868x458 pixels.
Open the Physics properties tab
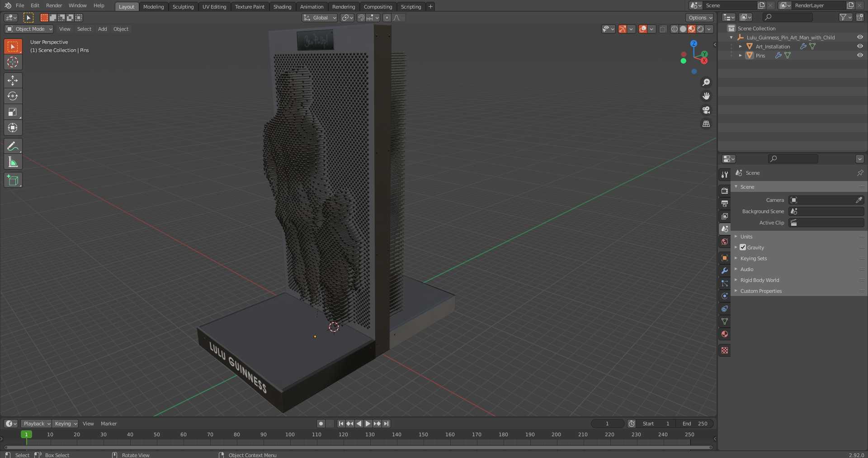click(725, 296)
